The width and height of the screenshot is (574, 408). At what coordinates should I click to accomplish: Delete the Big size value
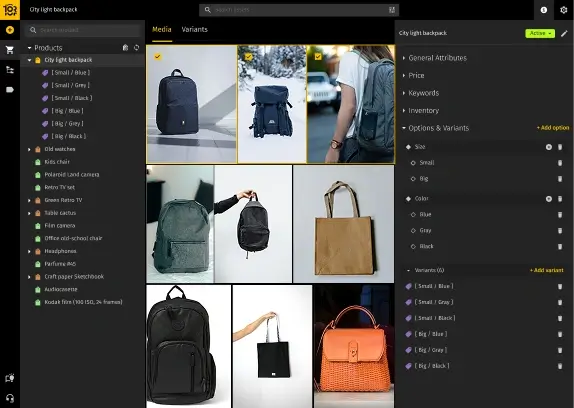tap(560, 179)
